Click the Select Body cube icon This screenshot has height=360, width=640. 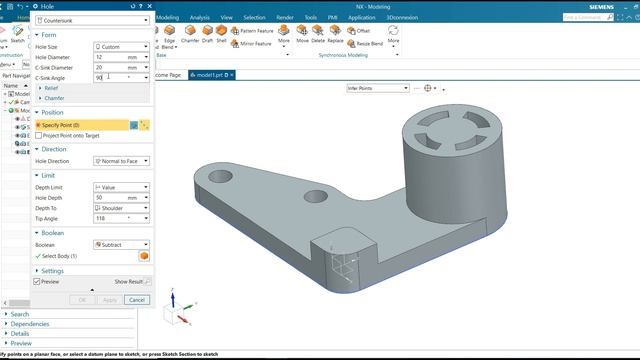144,256
